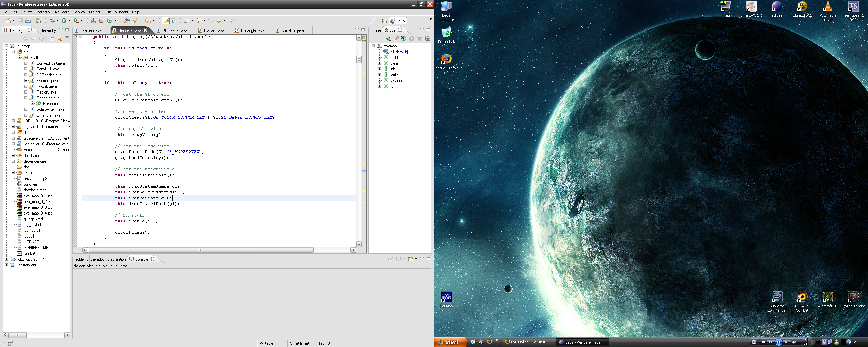The height and width of the screenshot is (347, 868).
Task: Click Collapse All in Package Explorer
Action: [x=52, y=39]
